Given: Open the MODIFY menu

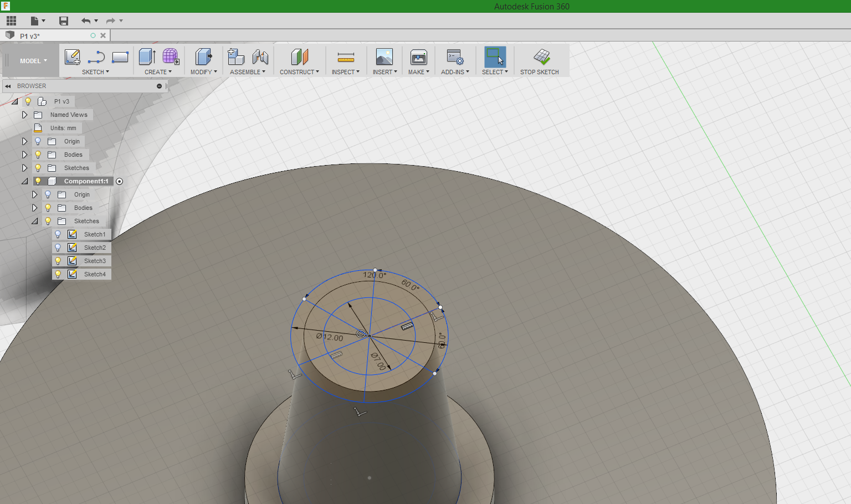Looking at the screenshot, I should (203, 72).
